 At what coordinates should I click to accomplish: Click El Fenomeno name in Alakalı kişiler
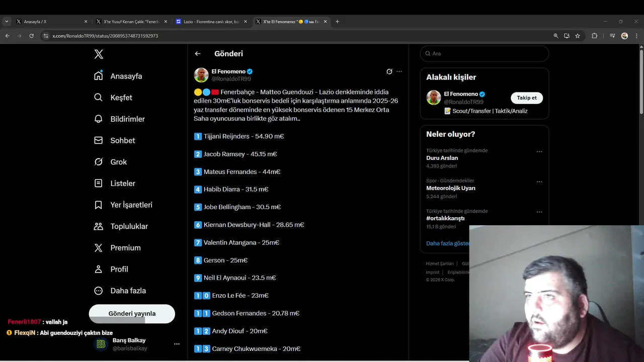pyautogui.click(x=461, y=94)
